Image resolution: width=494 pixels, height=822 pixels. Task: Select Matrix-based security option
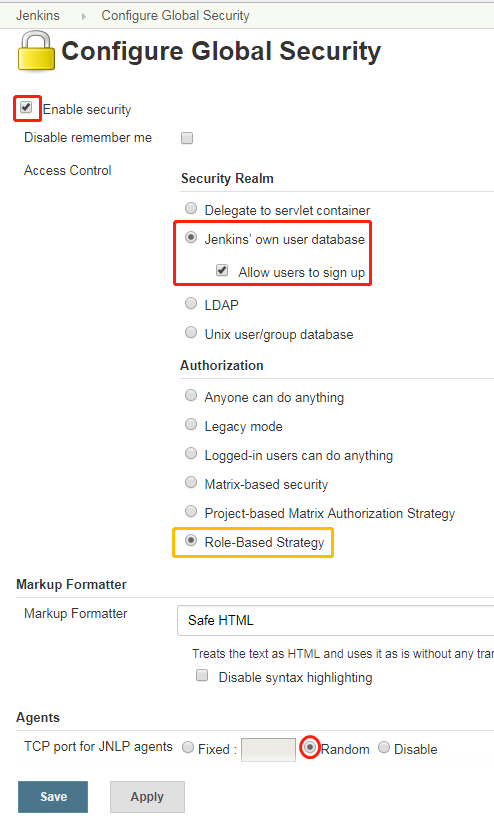(x=191, y=482)
